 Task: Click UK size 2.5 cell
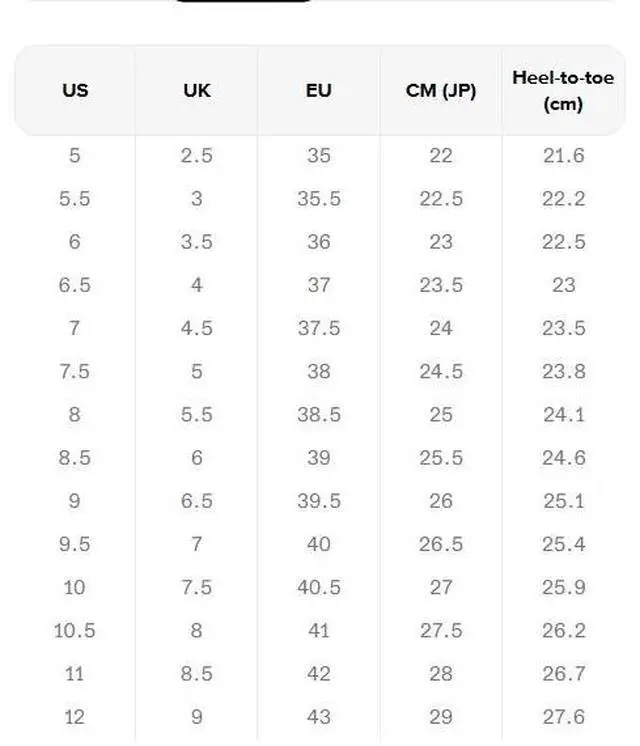point(197,156)
